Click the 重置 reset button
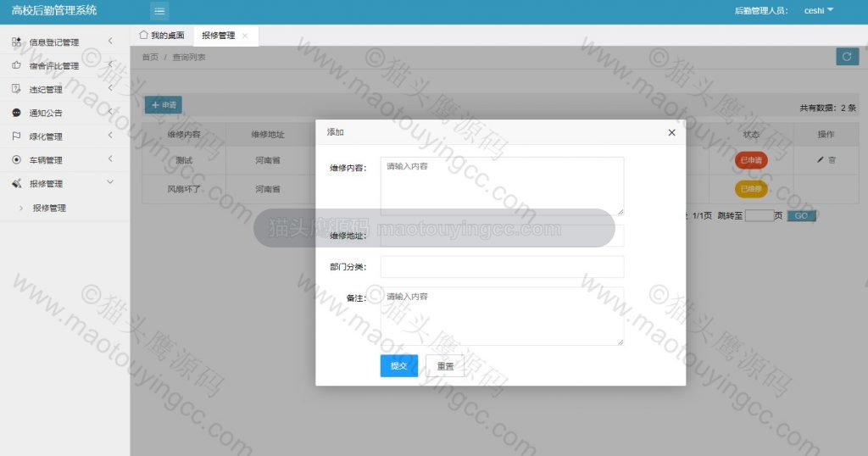 click(445, 366)
